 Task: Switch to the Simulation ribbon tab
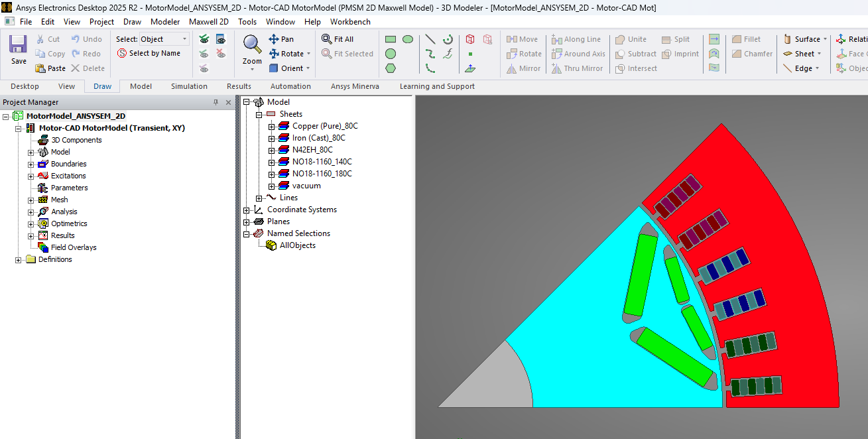click(189, 86)
